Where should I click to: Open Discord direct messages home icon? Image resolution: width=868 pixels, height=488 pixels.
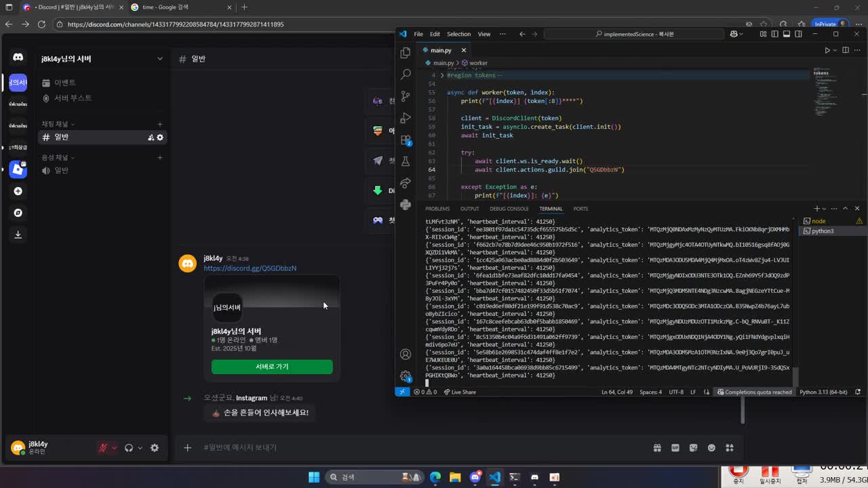18,58
